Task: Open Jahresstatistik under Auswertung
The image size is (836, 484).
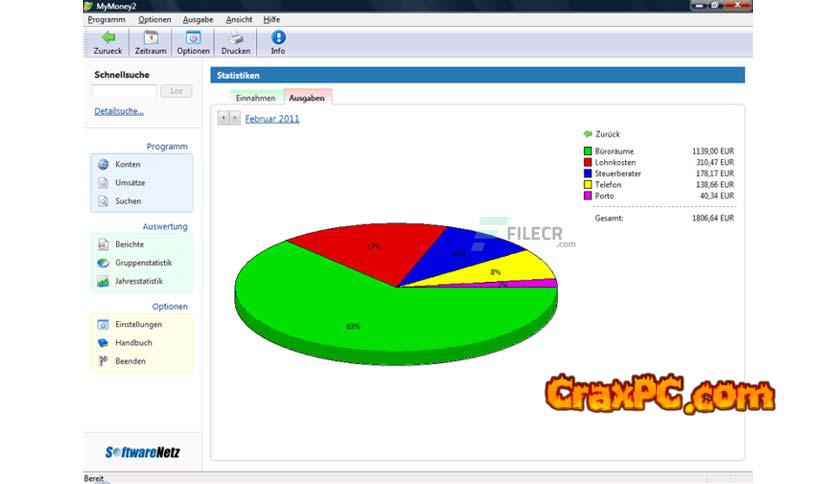Action: click(x=139, y=281)
